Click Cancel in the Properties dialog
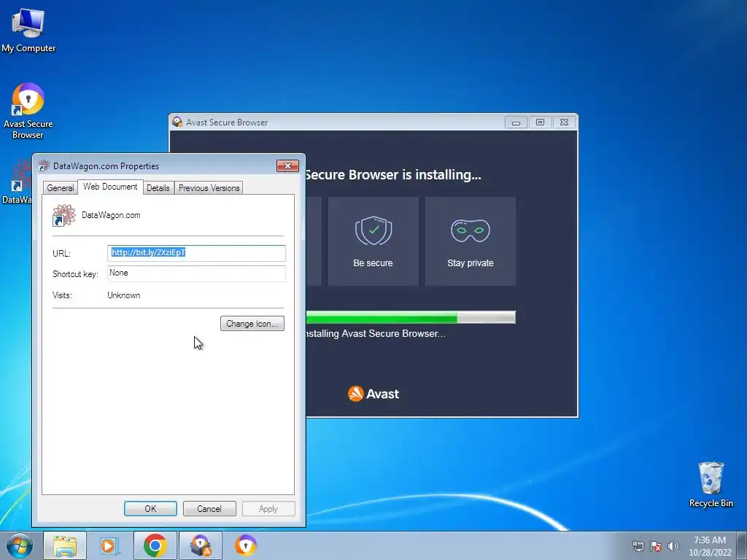This screenshot has width=747, height=560. tap(209, 508)
